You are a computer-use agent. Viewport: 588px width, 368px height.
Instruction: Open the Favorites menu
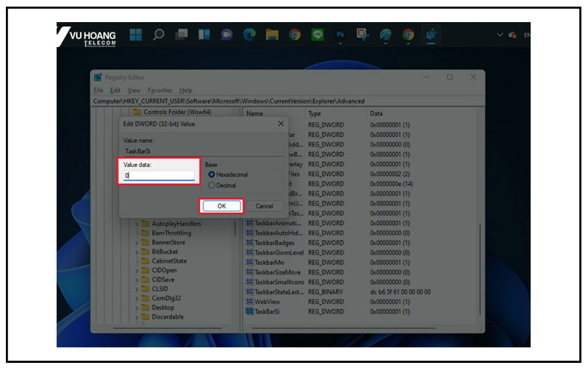point(159,90)
